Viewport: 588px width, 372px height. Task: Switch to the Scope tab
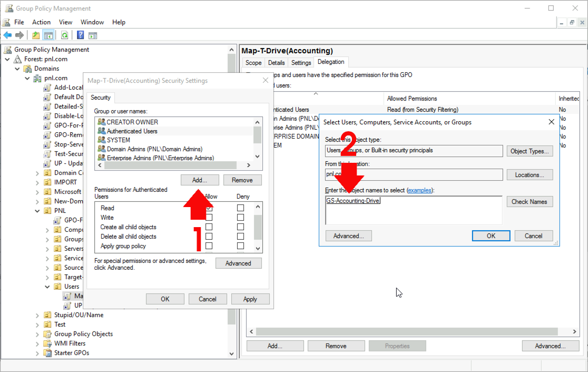click(x=253, y=62)
